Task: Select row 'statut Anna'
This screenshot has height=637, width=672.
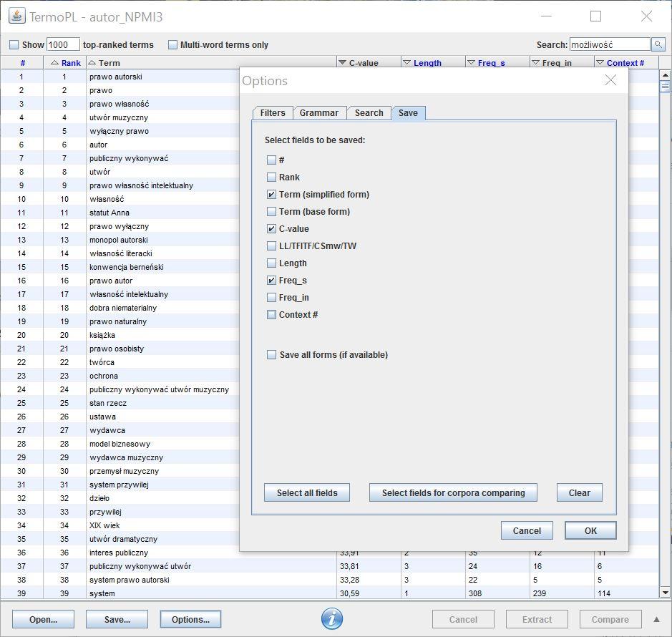Action: [120, 213]
